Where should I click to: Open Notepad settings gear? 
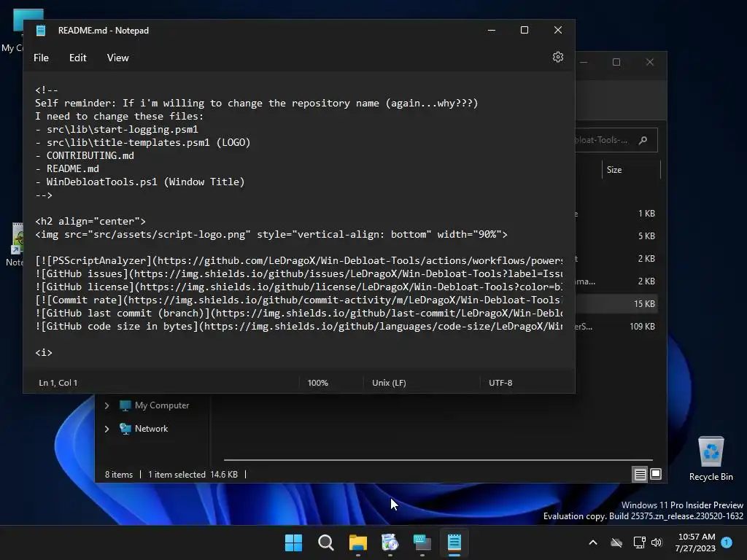[558, 57]
